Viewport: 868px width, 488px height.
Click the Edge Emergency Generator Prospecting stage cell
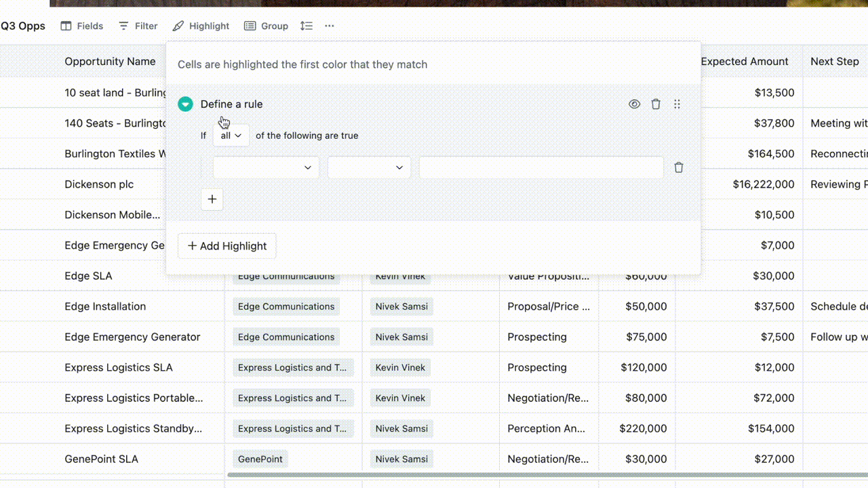click(537, 337)
